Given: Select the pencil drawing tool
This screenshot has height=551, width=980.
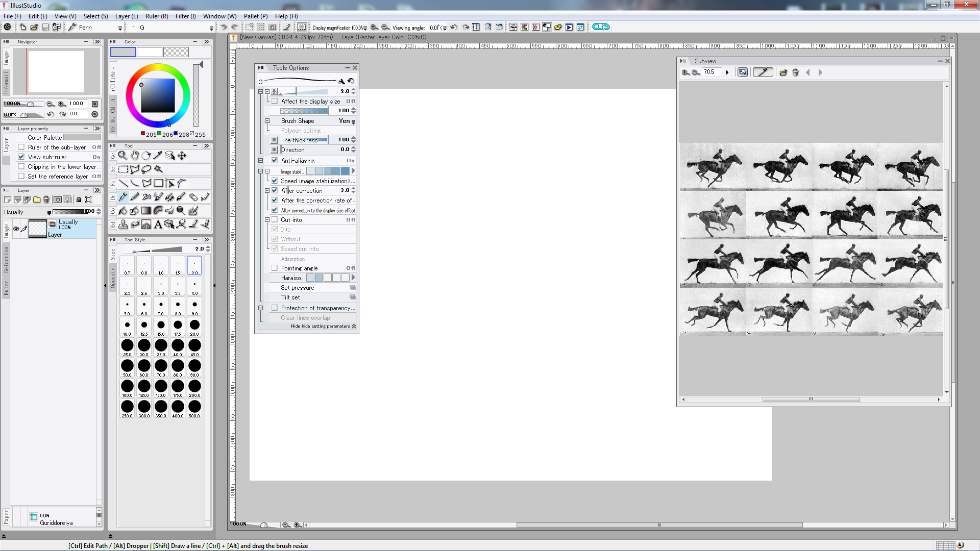Looking at the screenshot, I should coord(134,197).
